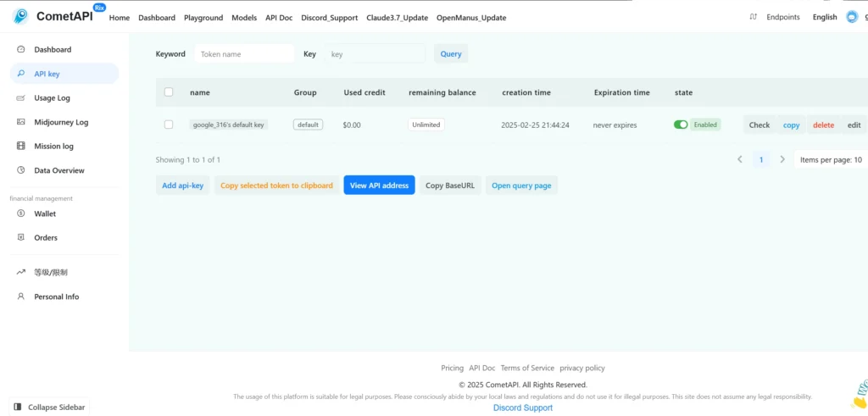Viewport: 868px width, 416px height.
Task: Toggle the Enabled state switch
Action: coord(681,125)
